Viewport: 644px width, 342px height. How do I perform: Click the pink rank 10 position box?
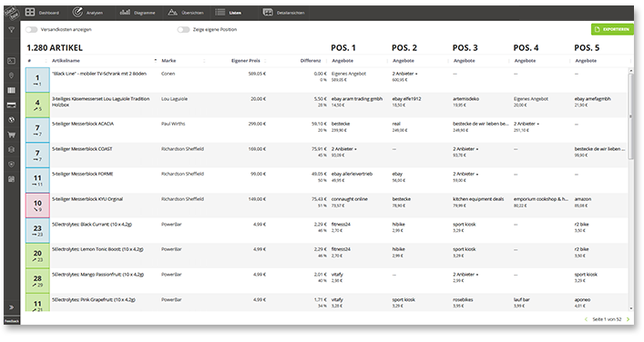click(x=37, y=206)
